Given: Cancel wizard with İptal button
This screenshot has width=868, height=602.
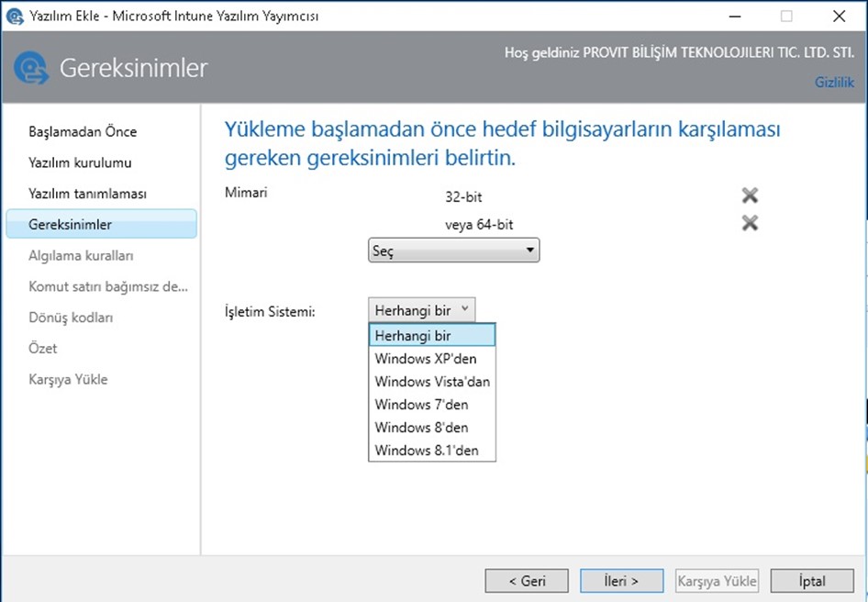Looking at the screenshot, I should click(x=811, y=581).
